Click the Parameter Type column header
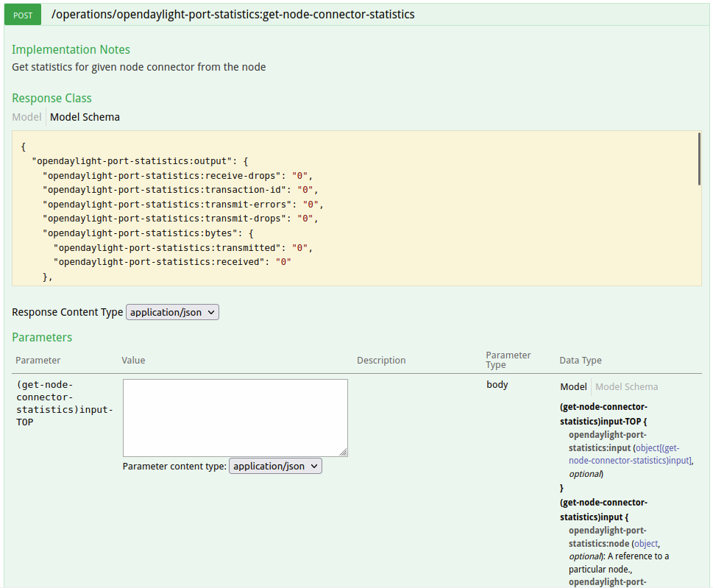The image size is (713, 588). pos(508,360)
